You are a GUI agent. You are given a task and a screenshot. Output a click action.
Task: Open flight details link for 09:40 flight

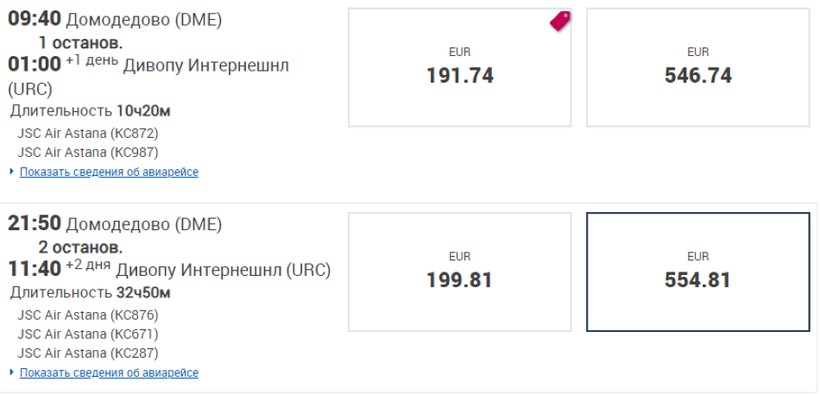pos(109,172)
